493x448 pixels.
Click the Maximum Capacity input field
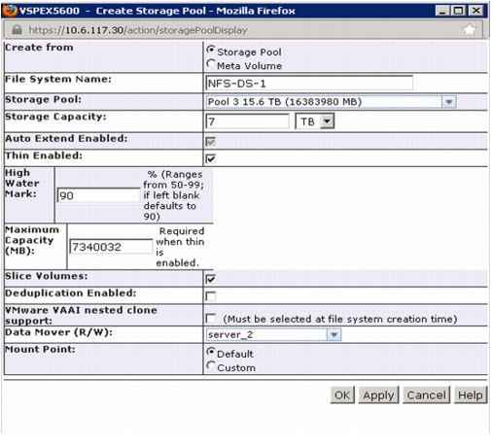(x=111, y=247)
